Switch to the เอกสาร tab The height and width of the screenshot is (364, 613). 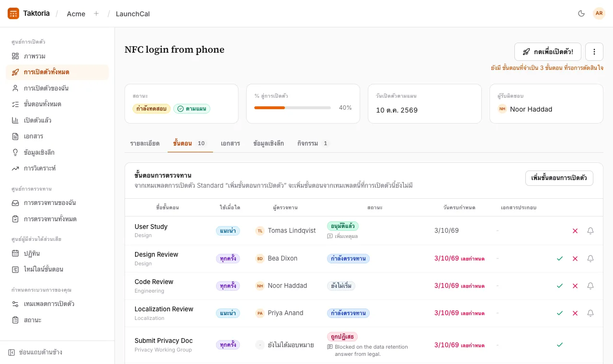pyautogui.click(x=230, y=143)
